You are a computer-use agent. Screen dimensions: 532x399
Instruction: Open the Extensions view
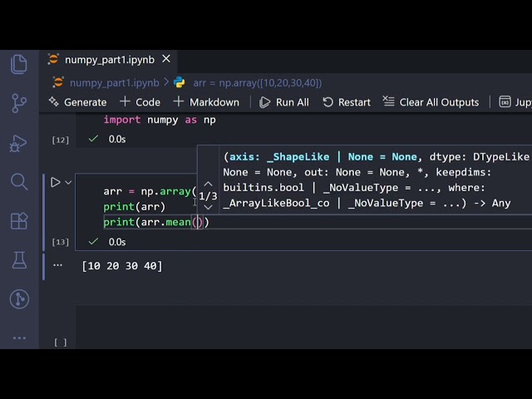coord(19,221)
